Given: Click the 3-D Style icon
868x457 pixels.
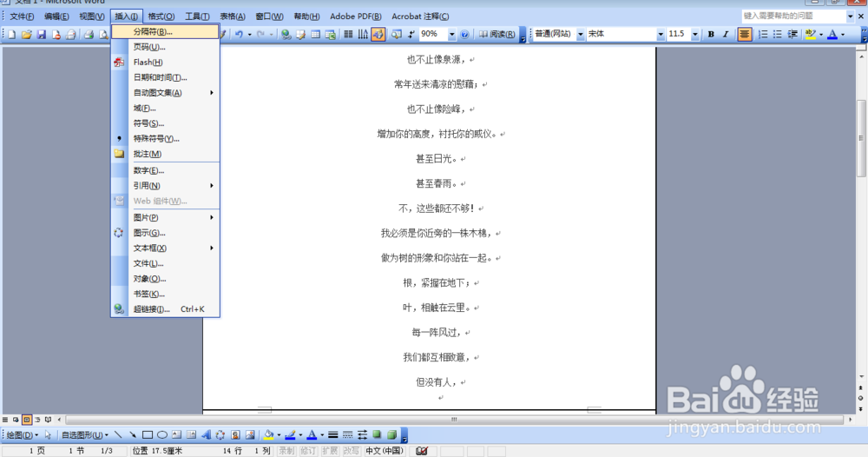Looking at the screenshot, I should coord(392,434).
